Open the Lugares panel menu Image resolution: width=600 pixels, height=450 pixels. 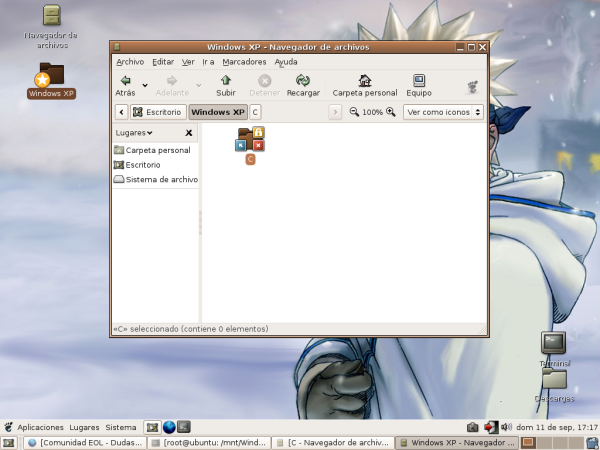(84, 427)
